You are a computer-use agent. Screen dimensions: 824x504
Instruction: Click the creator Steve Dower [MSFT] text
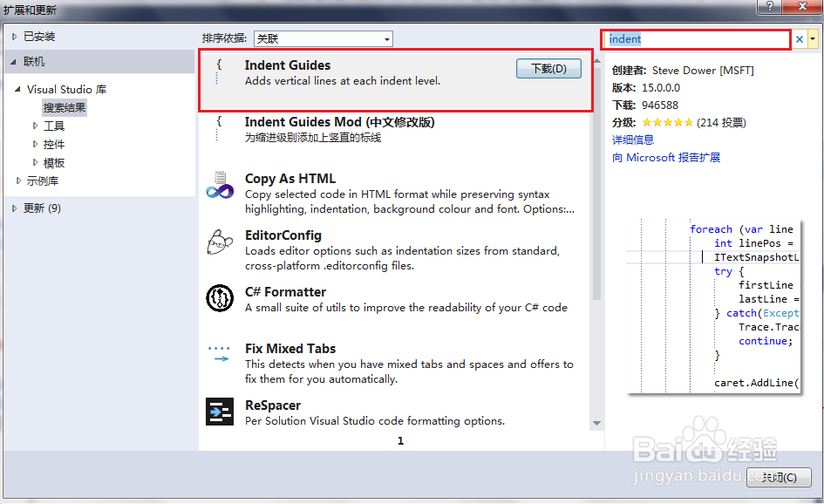click(x=703, y=71)
